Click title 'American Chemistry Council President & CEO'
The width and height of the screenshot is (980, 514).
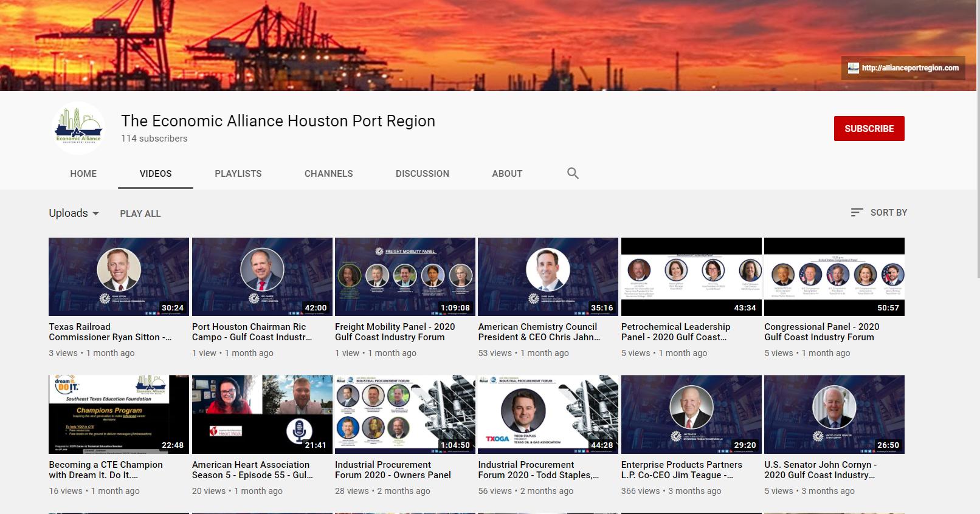tap(539, 332)
